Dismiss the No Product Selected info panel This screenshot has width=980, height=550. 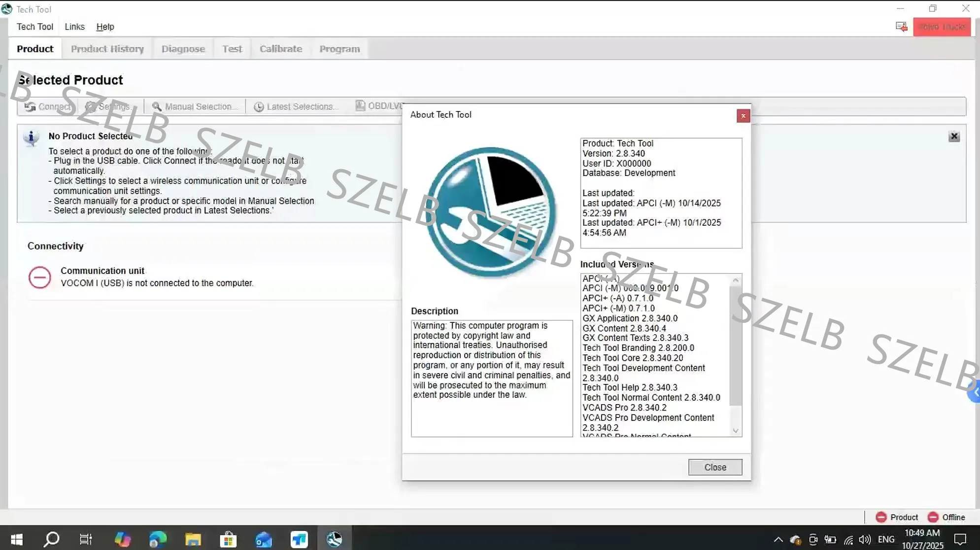pyautogui.click(x=954, y=137)
